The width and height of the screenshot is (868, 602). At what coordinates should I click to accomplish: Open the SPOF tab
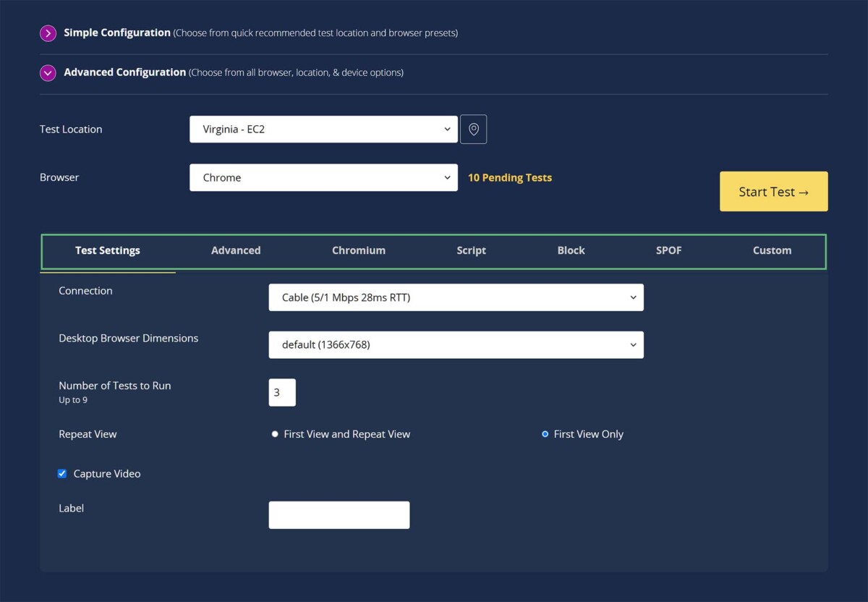pos(668,250)
